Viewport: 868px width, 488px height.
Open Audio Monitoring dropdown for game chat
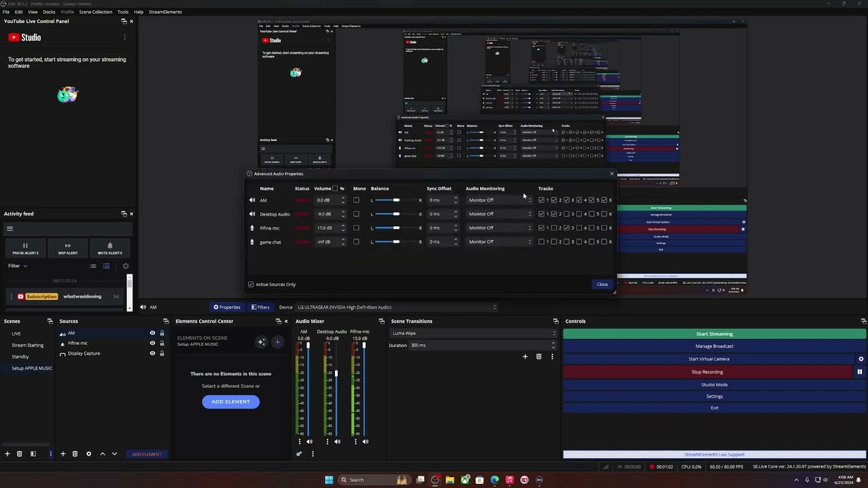(x=500, y=242)
